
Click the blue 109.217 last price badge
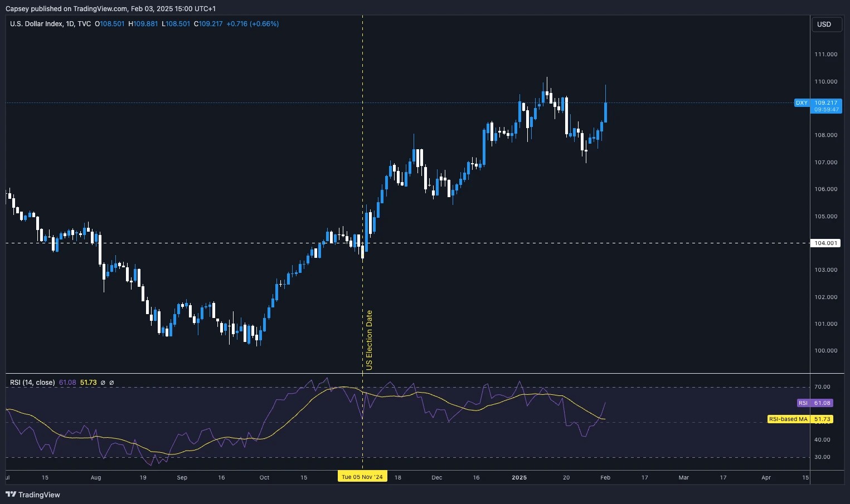(827, 103)
